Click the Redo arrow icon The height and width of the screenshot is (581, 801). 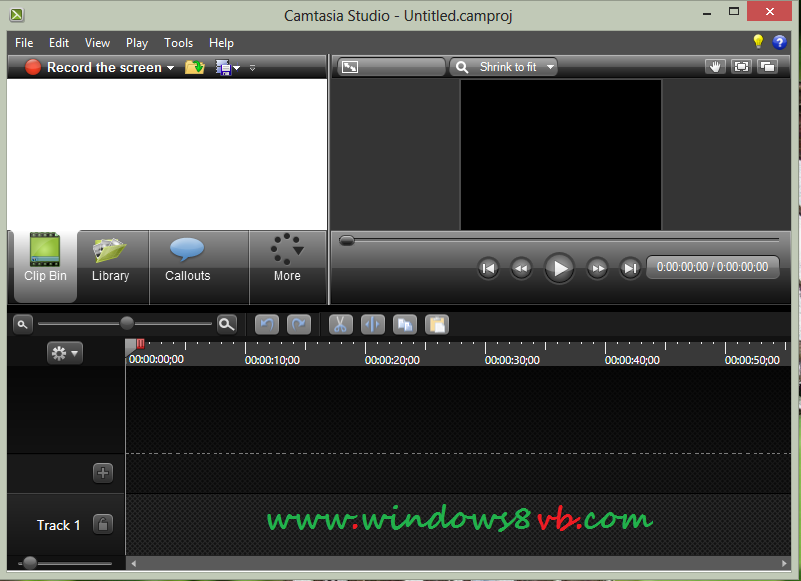[298, 324]
